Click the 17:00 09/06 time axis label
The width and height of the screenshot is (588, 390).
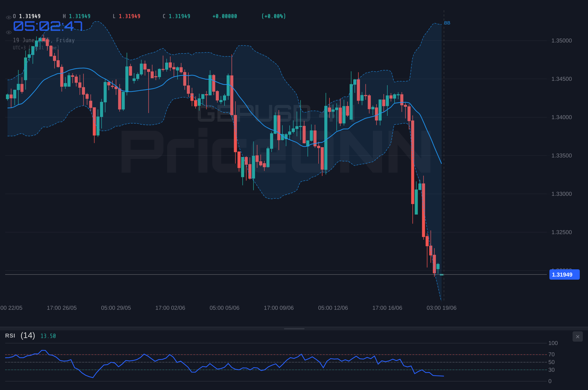point(279,308)
